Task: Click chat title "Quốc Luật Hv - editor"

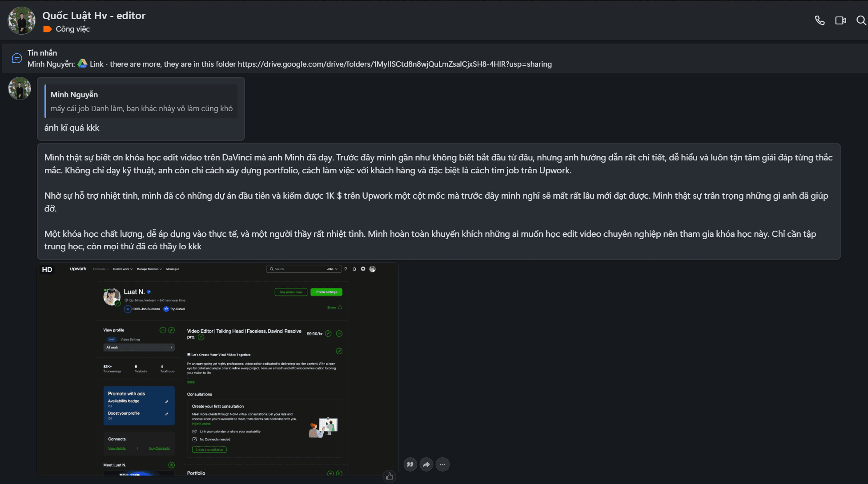Action: pyautogui.click(x=94, y=16)
